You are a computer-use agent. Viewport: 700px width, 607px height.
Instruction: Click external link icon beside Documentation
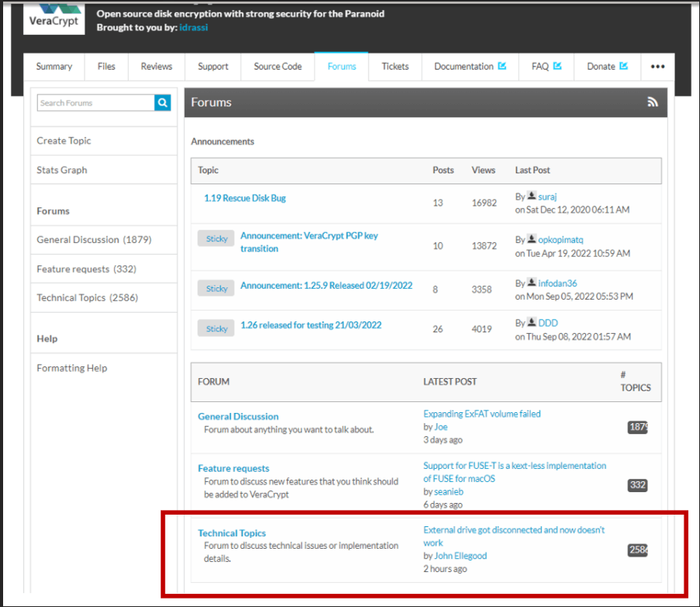(x=502, y=66)
